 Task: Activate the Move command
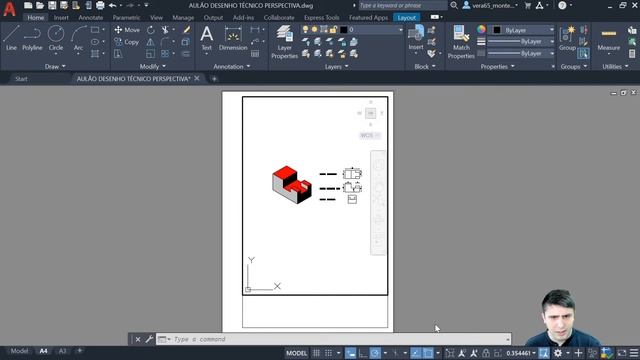pyautogui.click(x=127, y=30)
